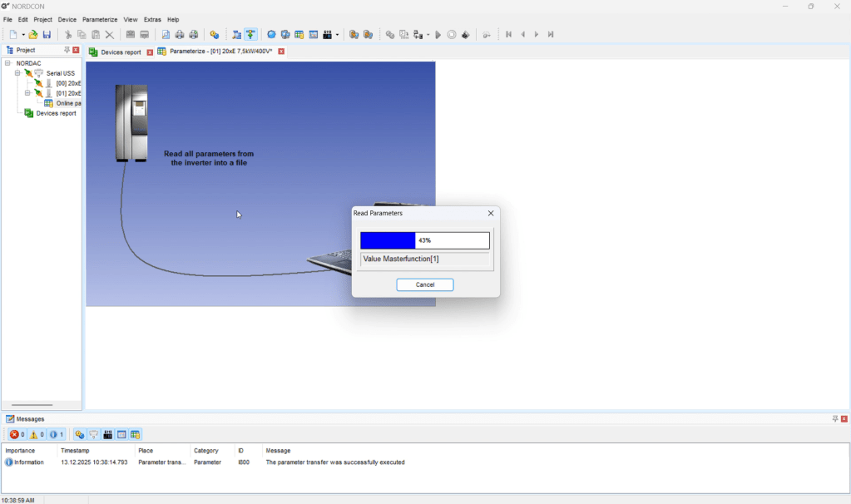Click the Delete X toolbar icon
Viewport: 851px width, 504px height.
109,35
